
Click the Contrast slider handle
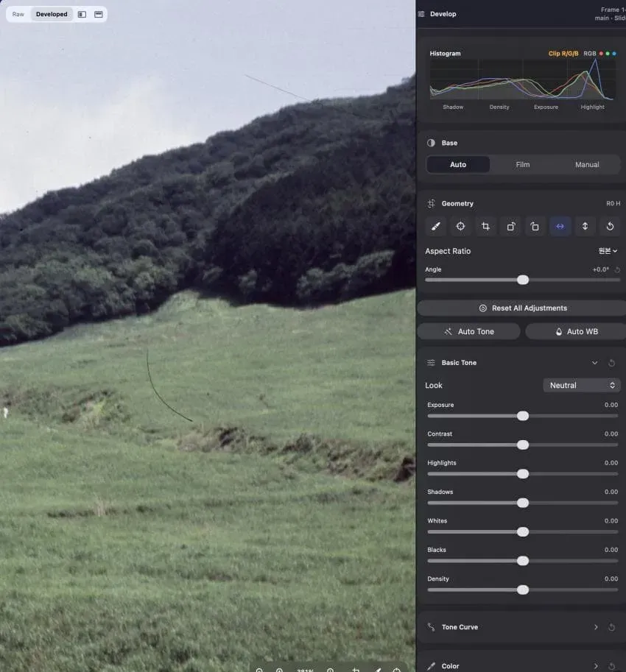point(523,445)
